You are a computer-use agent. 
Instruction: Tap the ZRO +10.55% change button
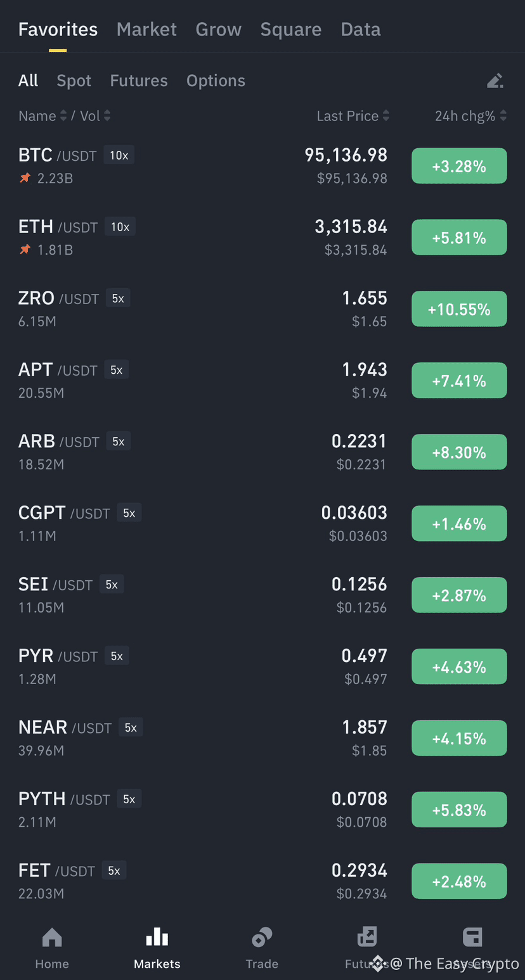click(459, 309)
